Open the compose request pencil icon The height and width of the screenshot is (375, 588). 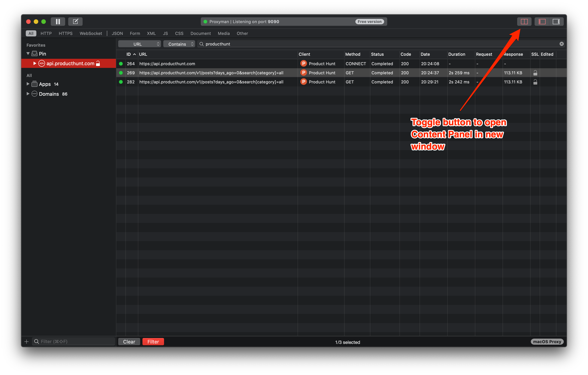[x=75, y=21]
